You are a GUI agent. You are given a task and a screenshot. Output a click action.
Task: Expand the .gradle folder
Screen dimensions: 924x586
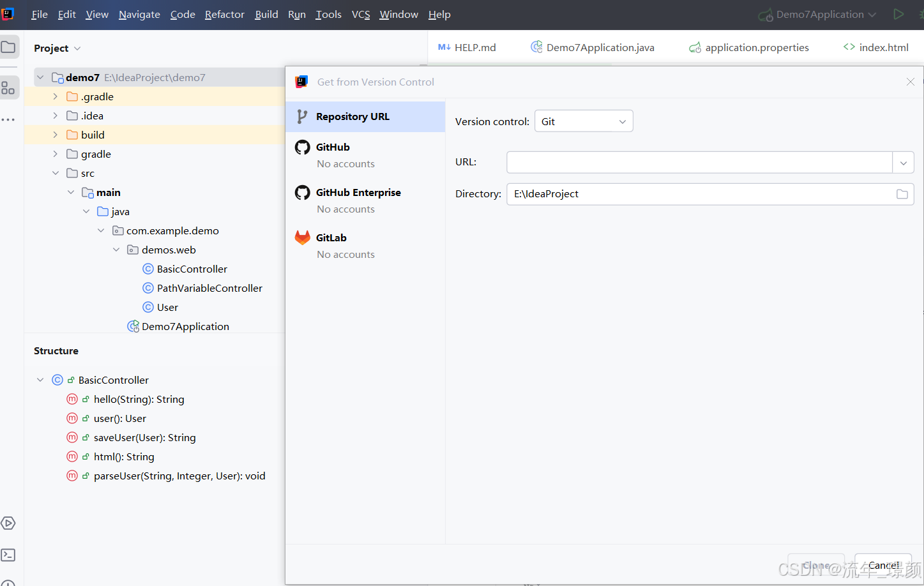[x=56, y=96]
